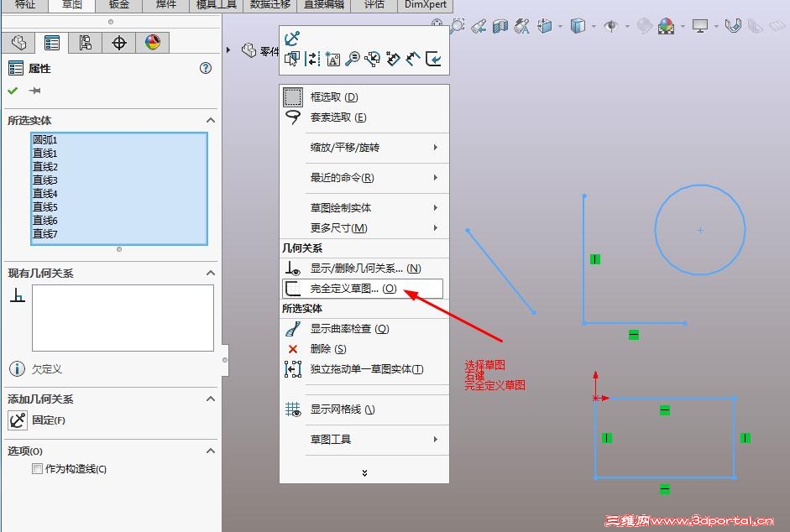Choose 完全定义草图 from the context menu
The width and height of the screenshot is (790, 532).
click(x=363, y=289)
